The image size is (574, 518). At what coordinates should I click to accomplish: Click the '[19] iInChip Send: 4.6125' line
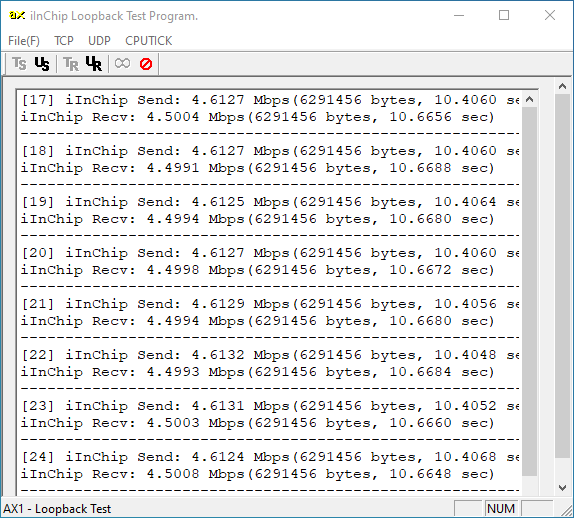270,202
